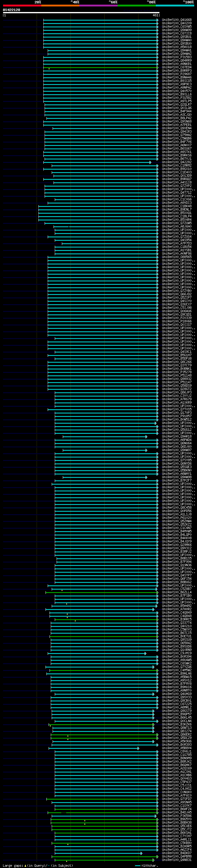Open hit UniRef100_P61020
Image resolution: width=197 pixels, height=868 pixels.
(177, 518)
